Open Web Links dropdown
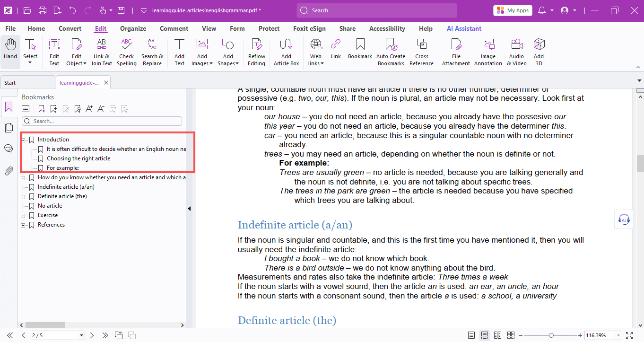 click(x=322, y=63)
